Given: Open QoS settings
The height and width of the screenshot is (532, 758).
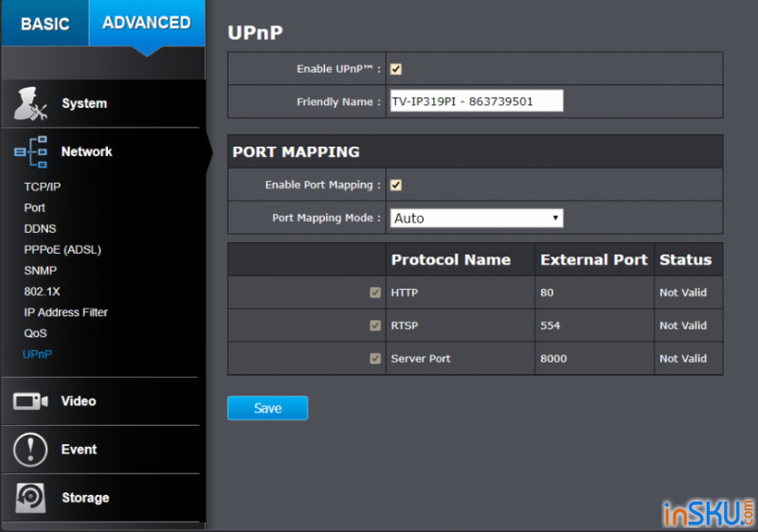Looking at the screenshot, I should pos(35,333).
